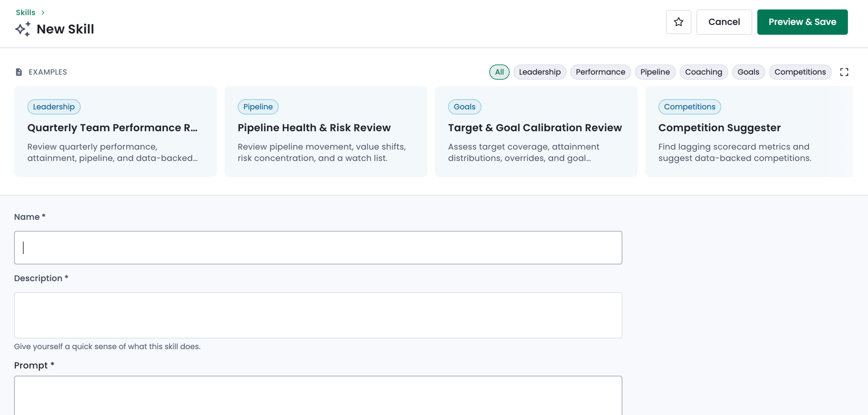Filter examples by Leadership

coord(539,72)
